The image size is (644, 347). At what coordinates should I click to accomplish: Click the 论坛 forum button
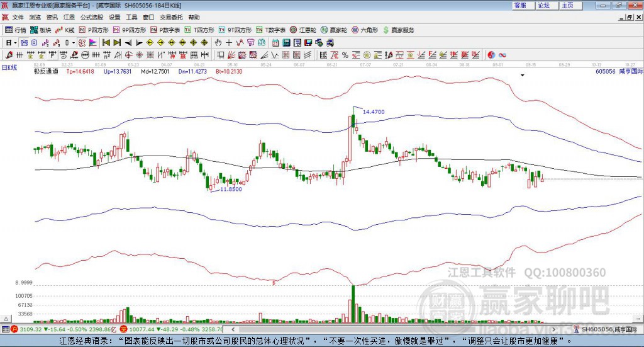tap(544, 5)
